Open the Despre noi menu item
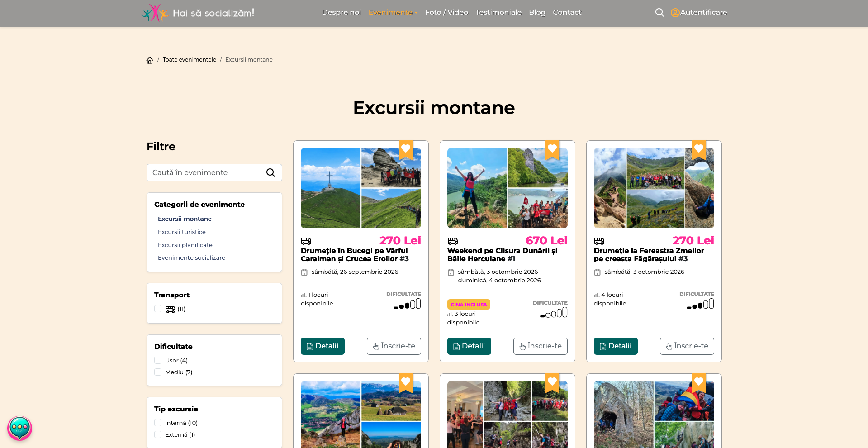The image size is (868, 448). (342, 13)
